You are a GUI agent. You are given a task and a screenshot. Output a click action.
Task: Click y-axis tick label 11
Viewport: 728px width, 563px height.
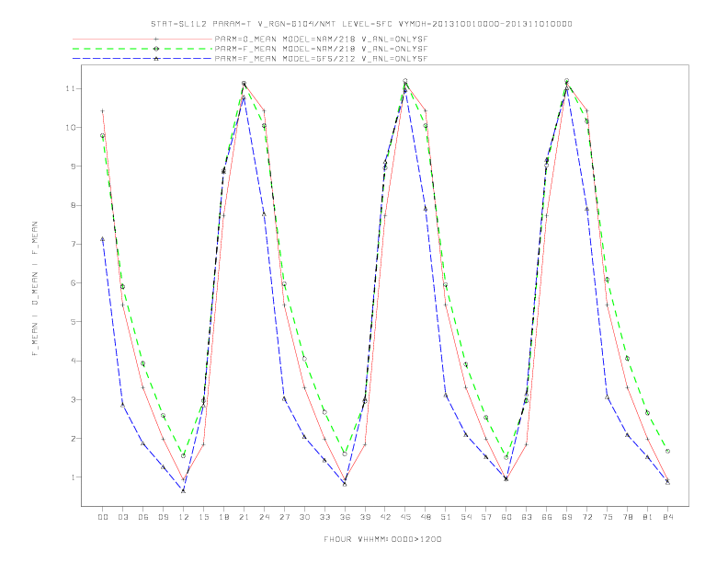click(71, 88)
